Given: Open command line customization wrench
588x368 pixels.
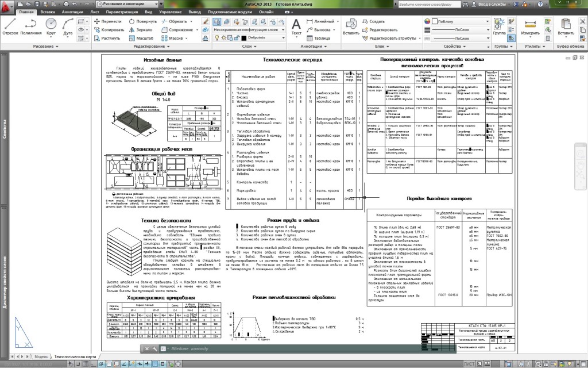Looking at the screenshot, I should click(x=154, y=348).
